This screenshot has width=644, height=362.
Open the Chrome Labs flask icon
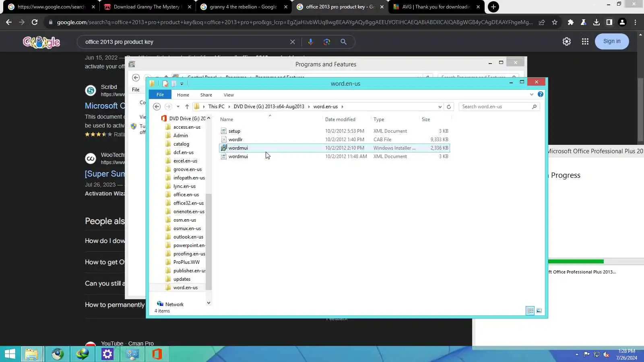pyautogui.click(x=583, y=23)
